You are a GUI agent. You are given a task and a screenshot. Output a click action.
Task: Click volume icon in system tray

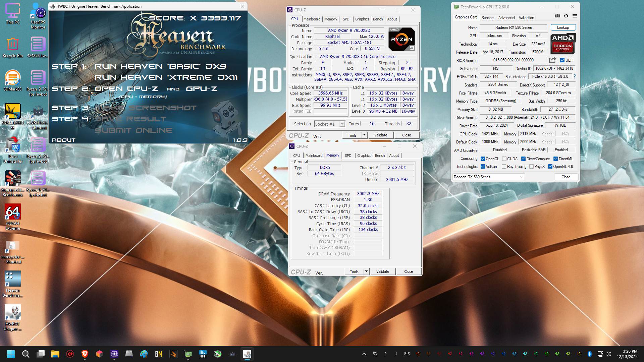point(608,354)
